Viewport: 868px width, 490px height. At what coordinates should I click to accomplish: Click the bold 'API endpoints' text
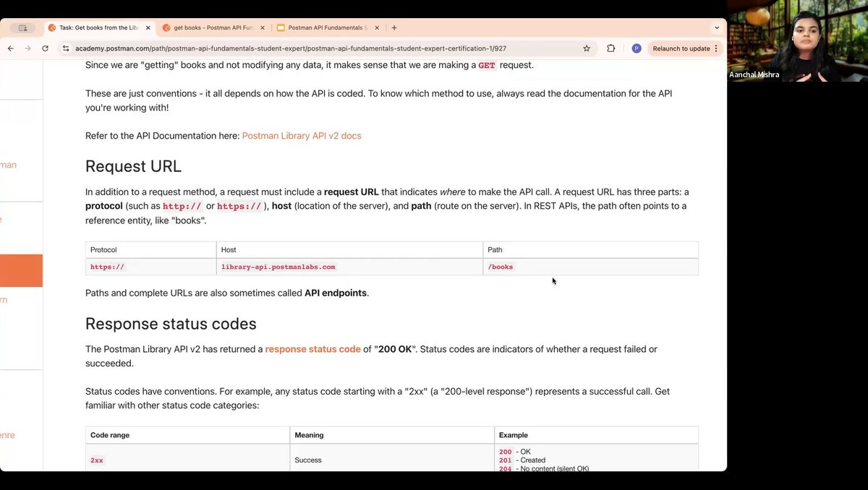(x=336, y=293)
